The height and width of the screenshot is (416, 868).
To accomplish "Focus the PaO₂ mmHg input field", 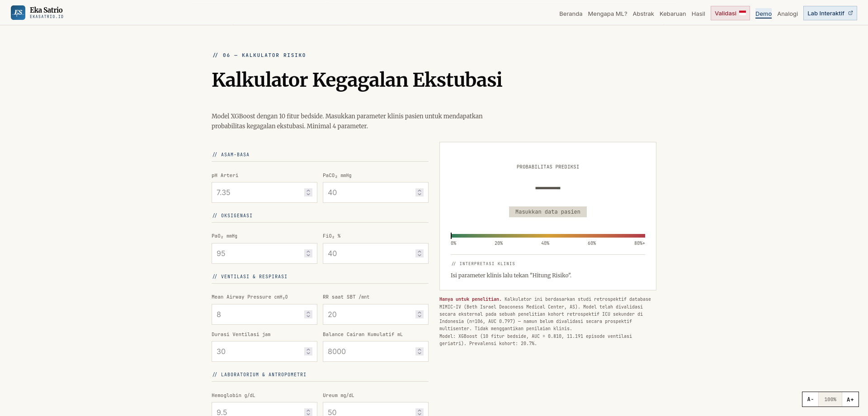I will point(264,253).
